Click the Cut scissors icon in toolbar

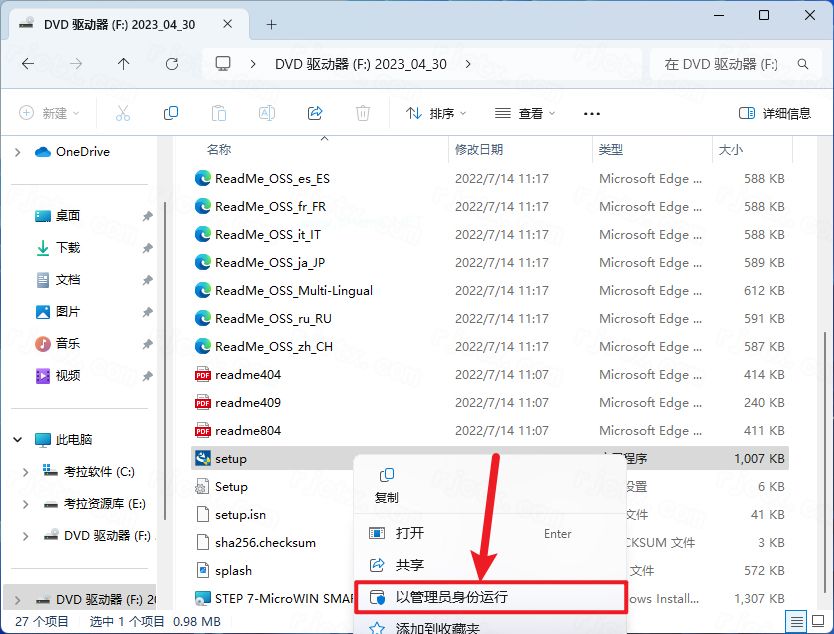[x=123, y=113]
